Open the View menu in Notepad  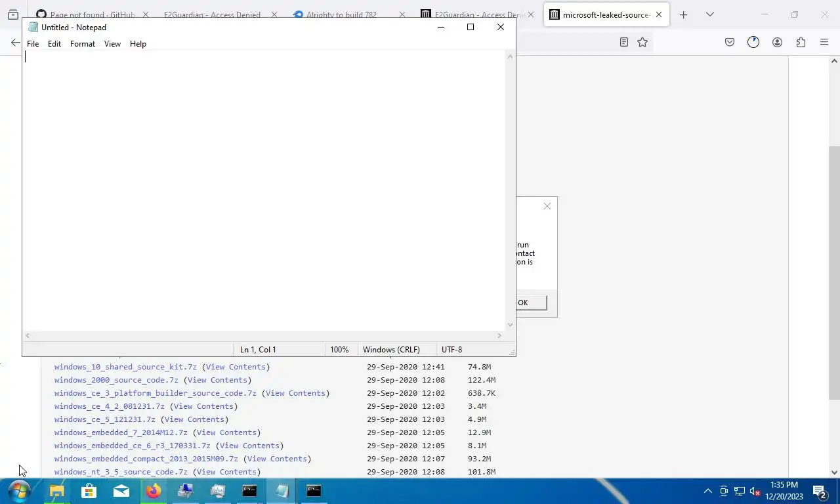112,44
